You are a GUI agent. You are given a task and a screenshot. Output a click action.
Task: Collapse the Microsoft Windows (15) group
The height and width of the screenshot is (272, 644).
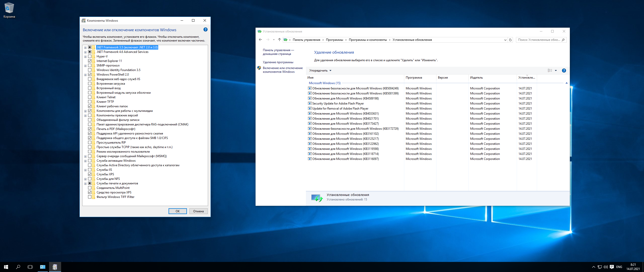click(567, 83)
